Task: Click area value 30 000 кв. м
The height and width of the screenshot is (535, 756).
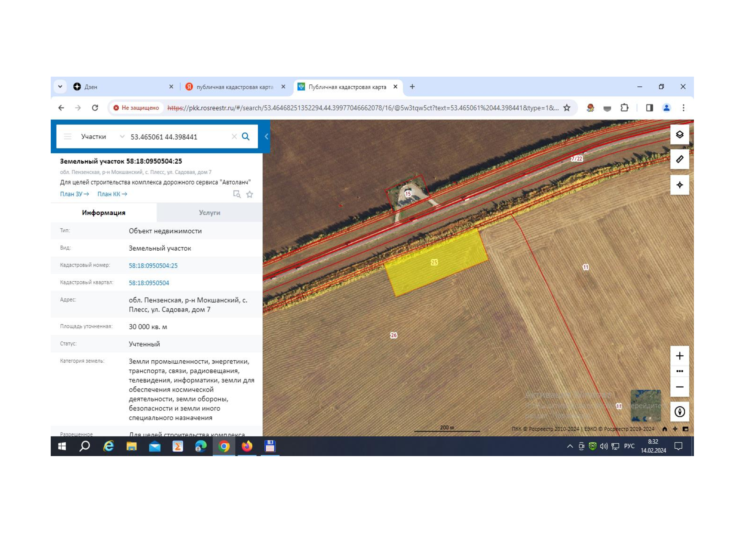Action: coord(148,327)
